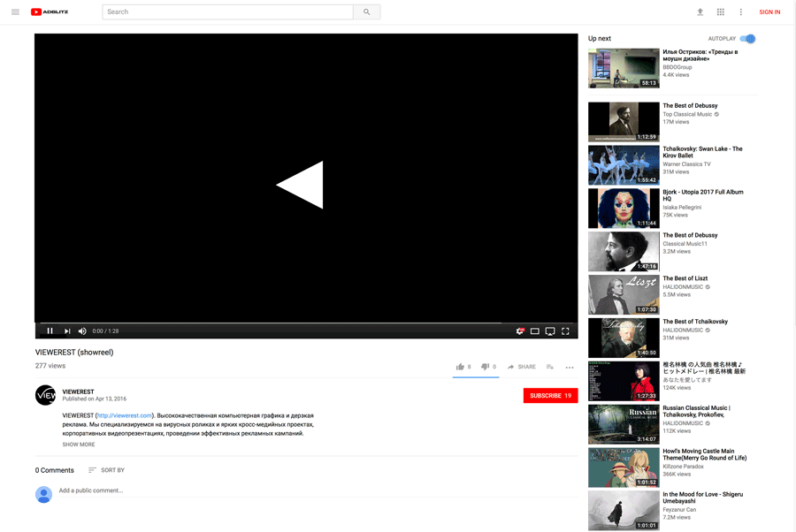Switch to theater mode
Image resolution: width=796 pixels, height=532 pixels.
(x=535, y=331)
